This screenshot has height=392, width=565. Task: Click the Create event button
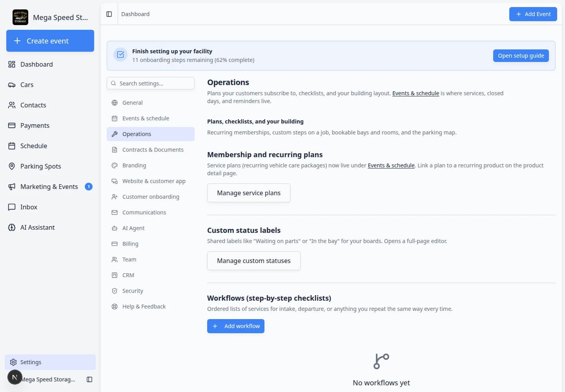point(50,41)
